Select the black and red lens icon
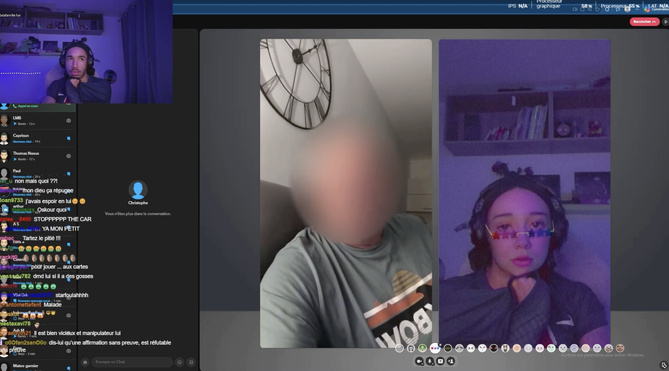Viewport: 669px width, 371px height. 494,348
